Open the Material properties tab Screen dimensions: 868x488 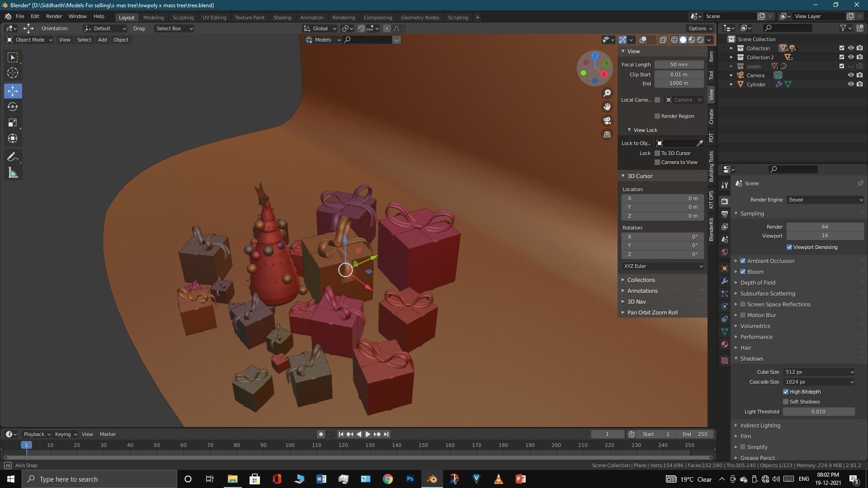(x=725, y=344)
